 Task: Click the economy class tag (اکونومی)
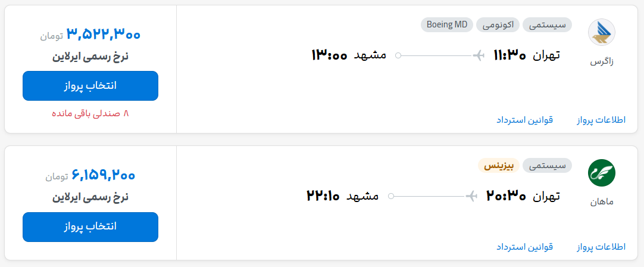[498, 24]
